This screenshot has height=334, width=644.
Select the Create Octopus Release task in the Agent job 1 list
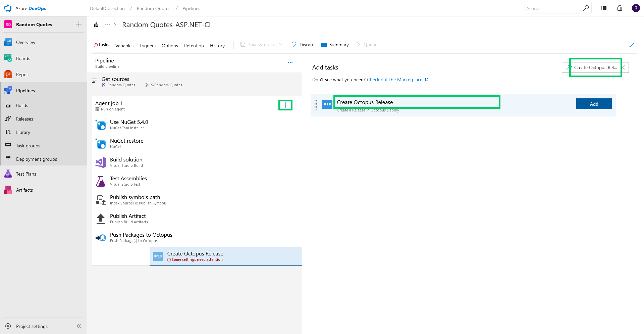point(226,256)
